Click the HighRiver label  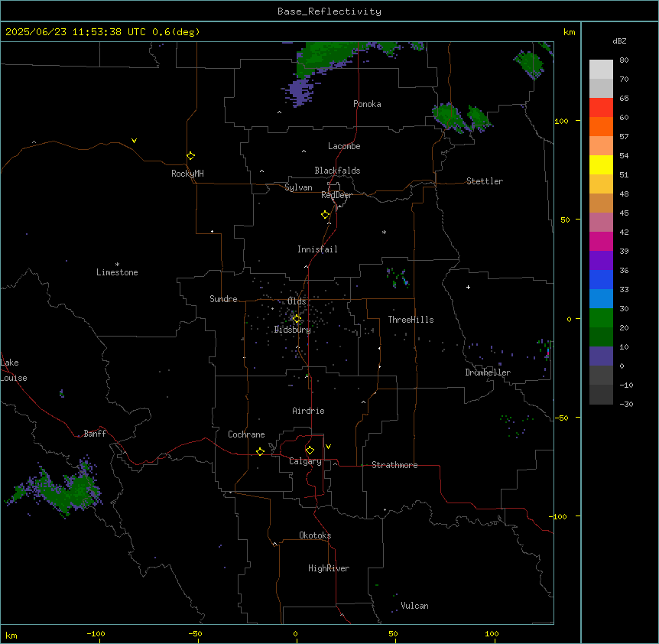point(329,568)
